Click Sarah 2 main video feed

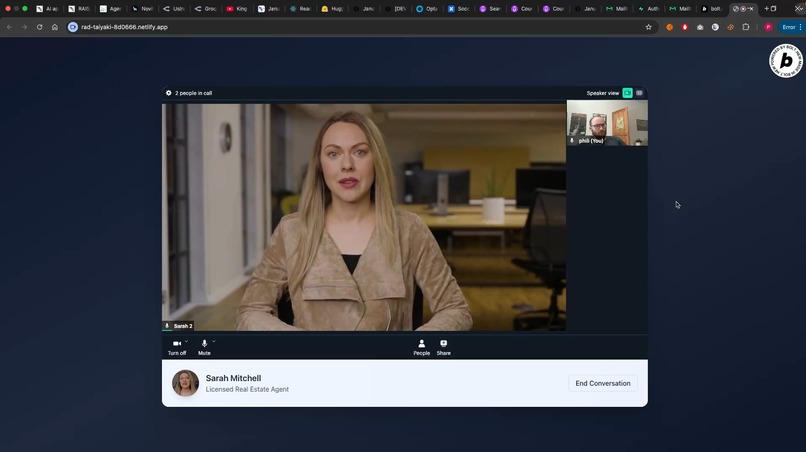(x=364, y=217)
